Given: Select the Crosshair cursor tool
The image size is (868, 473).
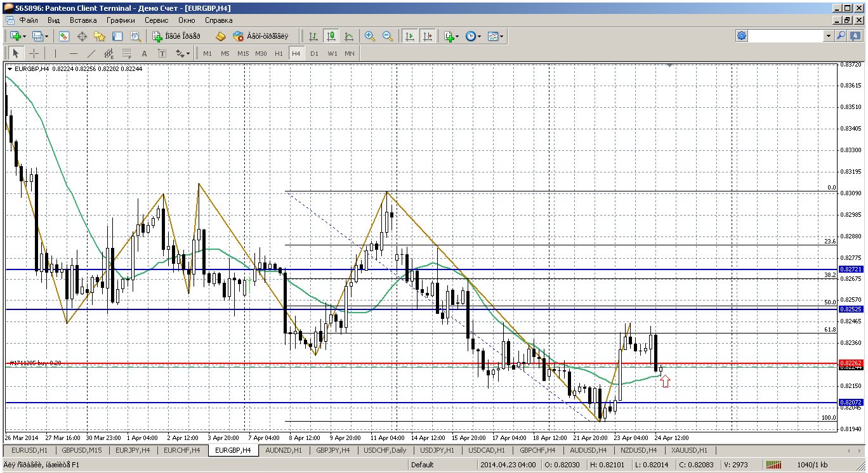Looking at the screenshot, I should pyautogui.click(x=34, y=53).
